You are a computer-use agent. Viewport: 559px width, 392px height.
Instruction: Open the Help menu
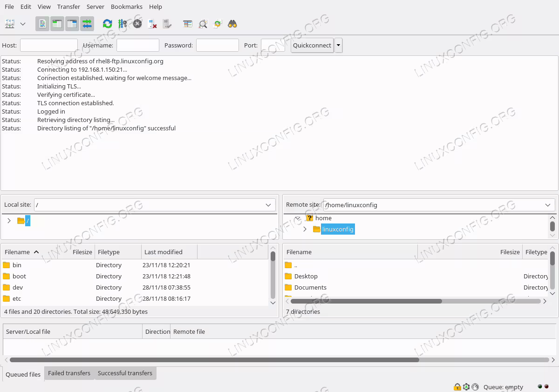tap(156, 7)
